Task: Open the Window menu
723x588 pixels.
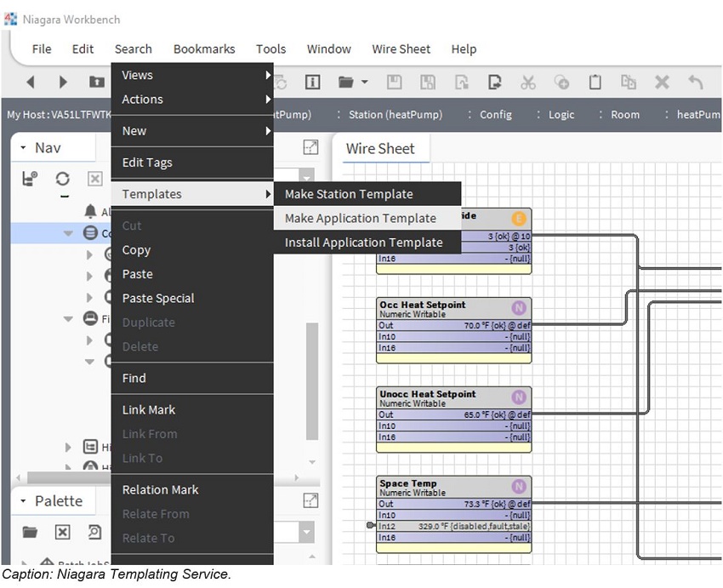Action: tap(329, 49)
